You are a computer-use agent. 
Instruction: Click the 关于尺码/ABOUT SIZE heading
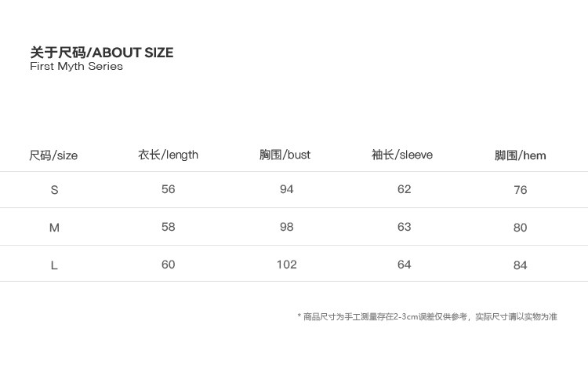point(101,53)
